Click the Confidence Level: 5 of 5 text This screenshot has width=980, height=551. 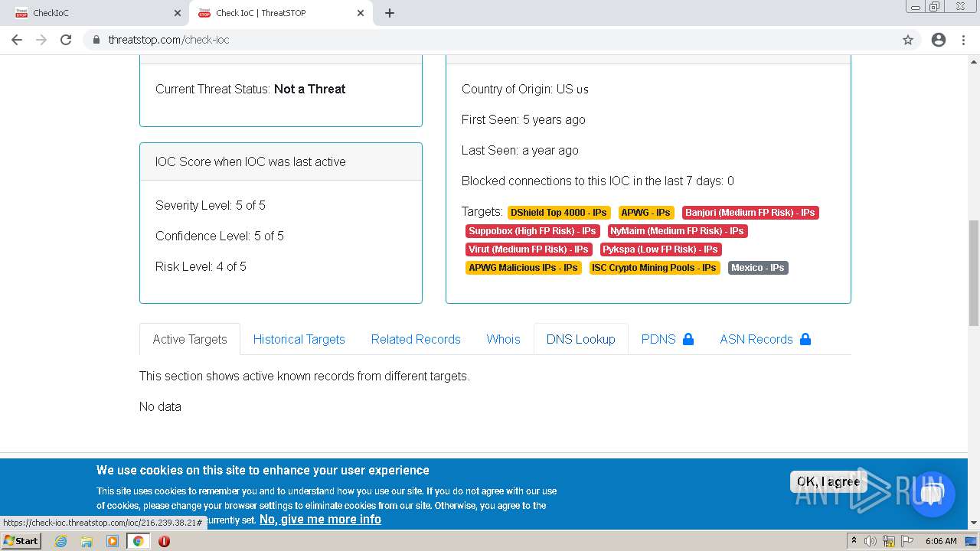point(220,236)
